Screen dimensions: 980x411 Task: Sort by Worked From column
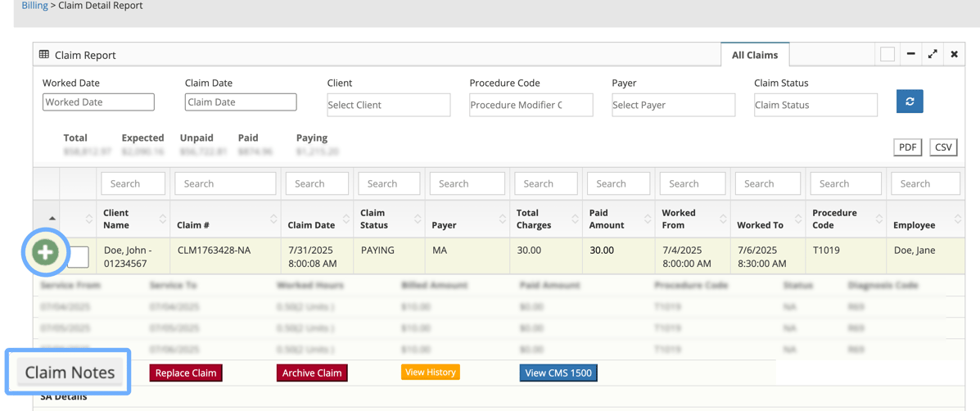692,219
